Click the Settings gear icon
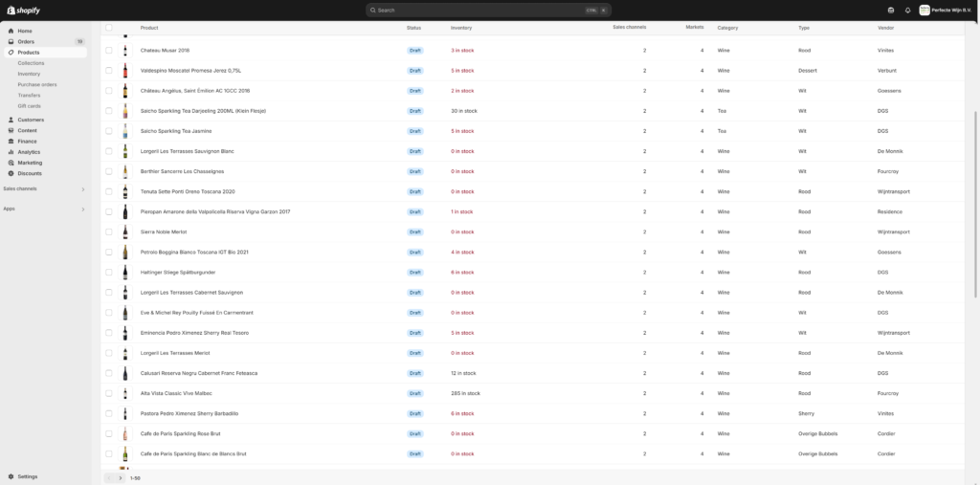This screenshot has width=980, height=485. tap(11, 476)
